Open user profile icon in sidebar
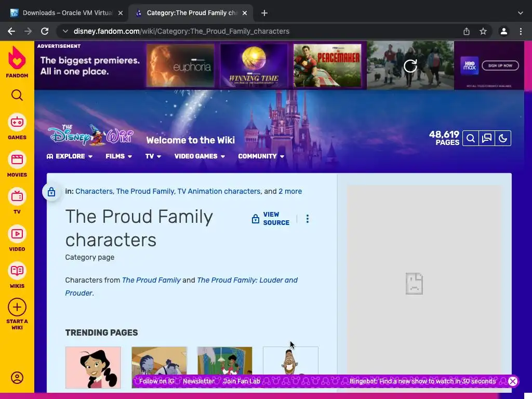Screen dimensions: 532x399 pyautogui.click(x=17, y=378)
